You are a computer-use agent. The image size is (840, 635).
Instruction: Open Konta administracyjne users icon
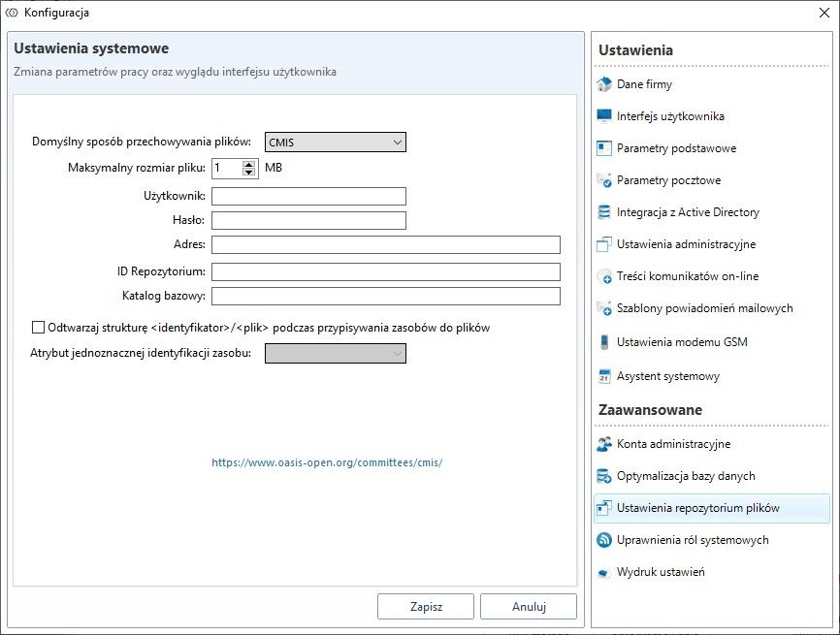[x=604, y=444]
